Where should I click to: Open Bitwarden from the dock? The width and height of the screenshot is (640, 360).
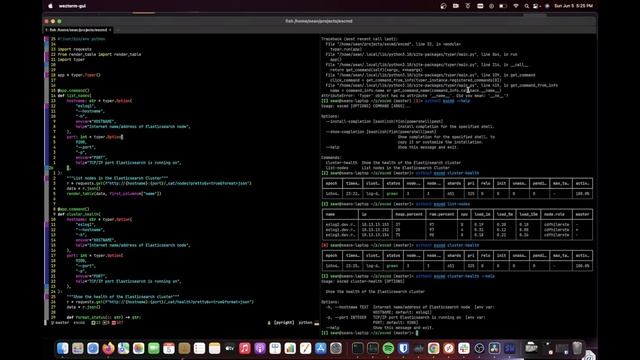point(403,348)
